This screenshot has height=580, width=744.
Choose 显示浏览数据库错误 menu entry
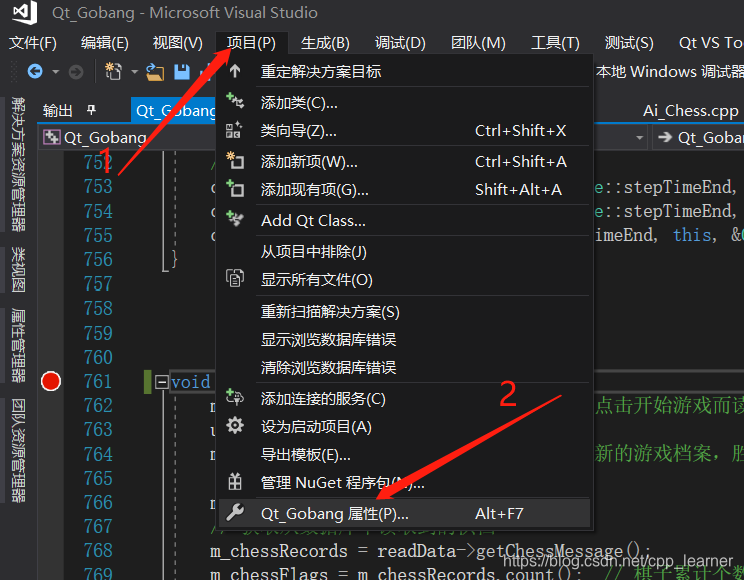[403, 340]
